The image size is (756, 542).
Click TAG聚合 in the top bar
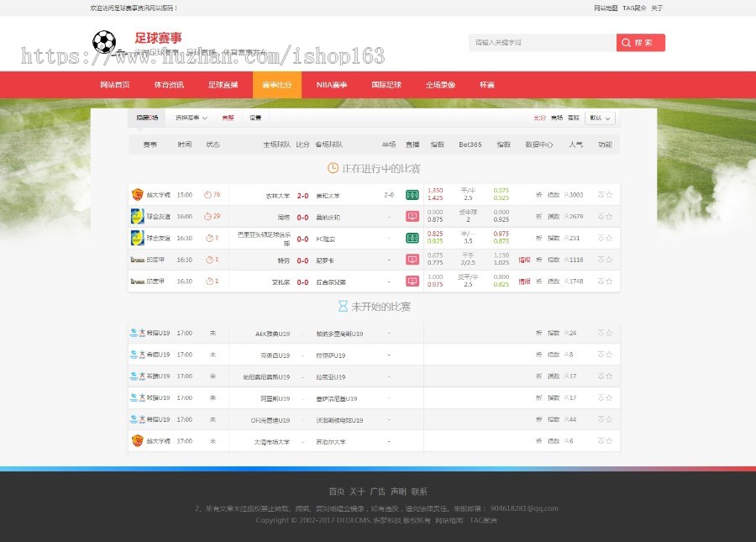pyautogui.click(x=634, y=8)
